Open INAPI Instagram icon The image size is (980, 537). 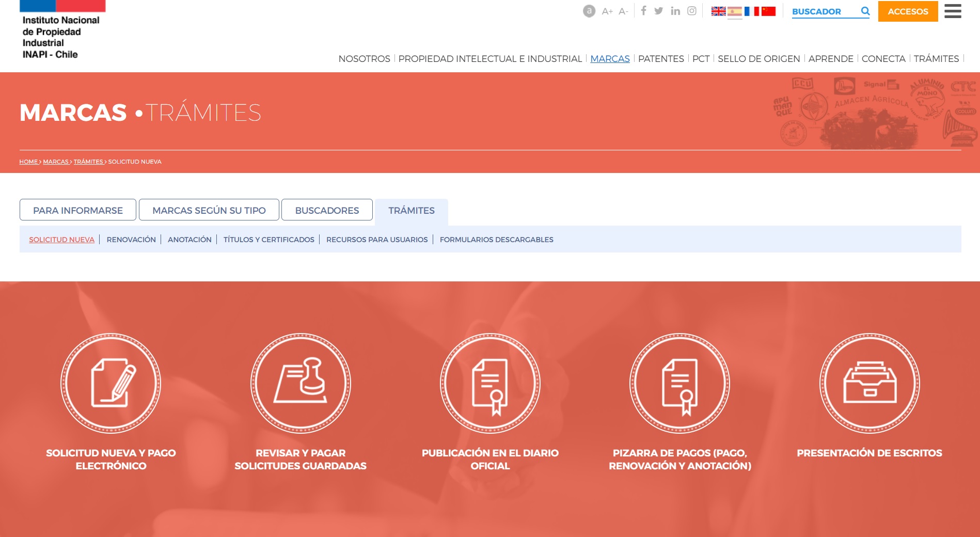pos(692,11)
